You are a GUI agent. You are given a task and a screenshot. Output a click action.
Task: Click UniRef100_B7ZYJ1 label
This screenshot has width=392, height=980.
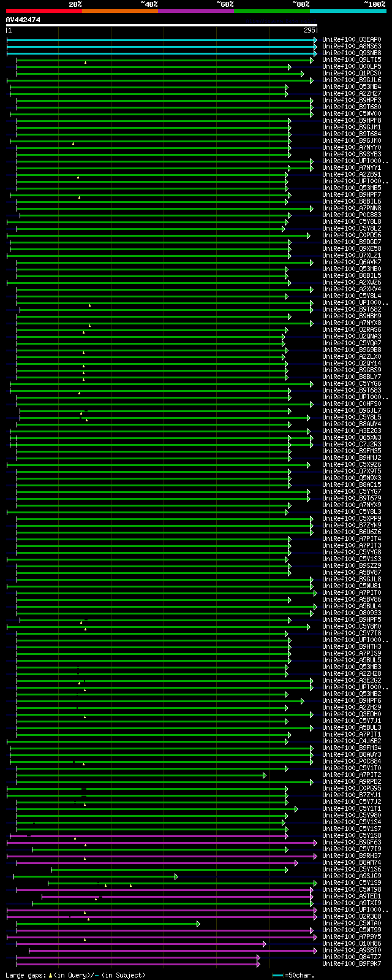click(352, 795)
